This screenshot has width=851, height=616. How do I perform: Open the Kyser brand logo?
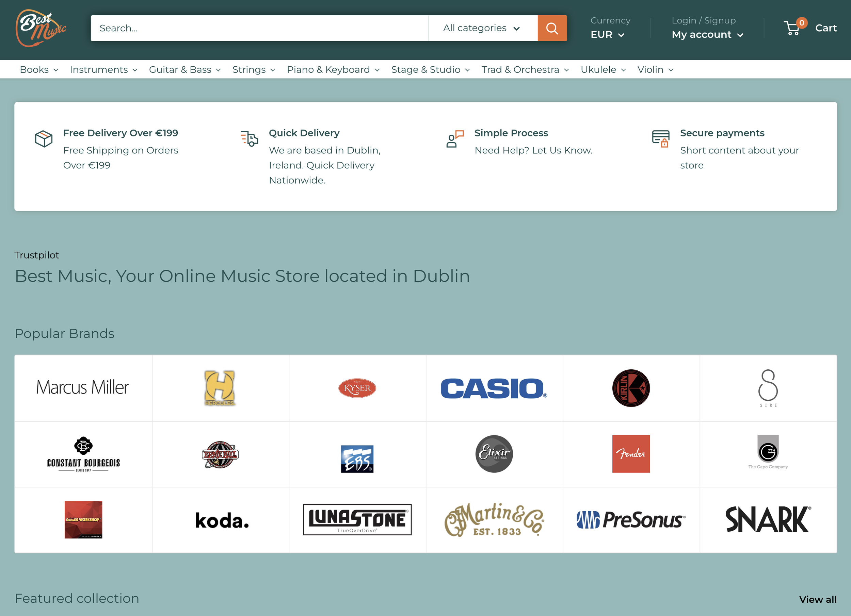(x=357, y=388)
